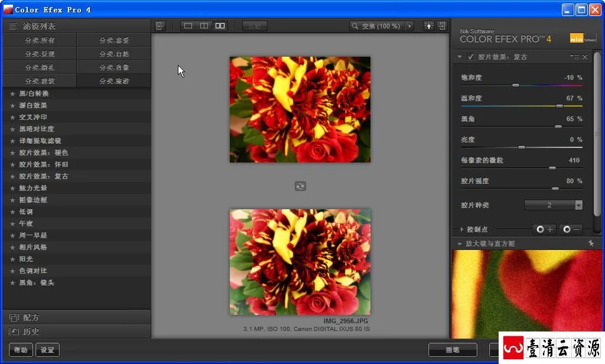This screenshot has width=605, height=364.
Task: Select the 分类.肖像 category tab
Action: point(114,67)
